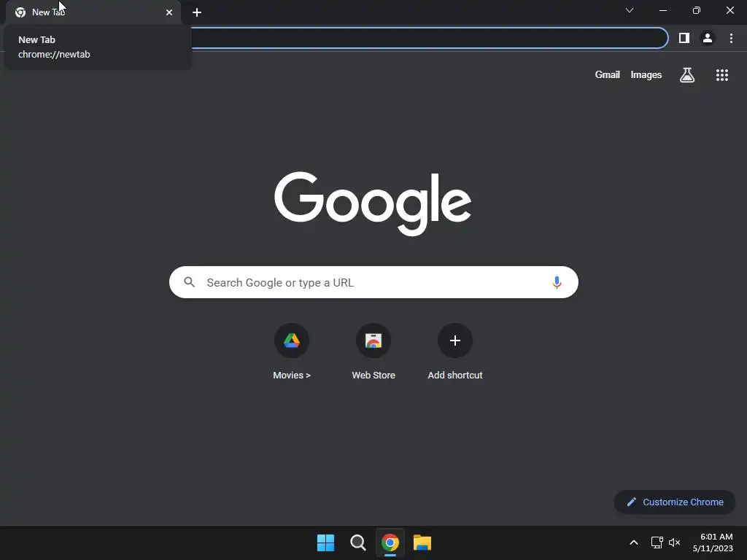Click the Google logo
The image size is (747, 560).
(x=373, y=204)
